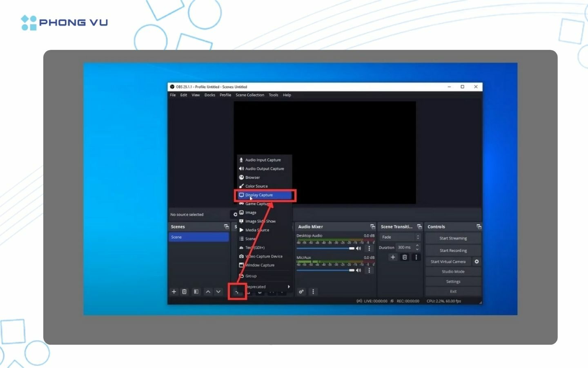Open the Mic/Aux three-dot options menu
Screen dimensions: 588x368
tap(370, 270)
